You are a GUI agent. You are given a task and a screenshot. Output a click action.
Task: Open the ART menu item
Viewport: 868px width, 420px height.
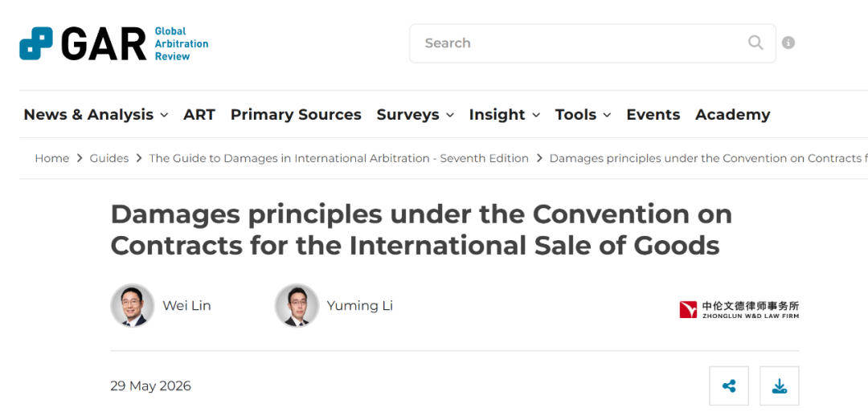[x=199, y=115]
